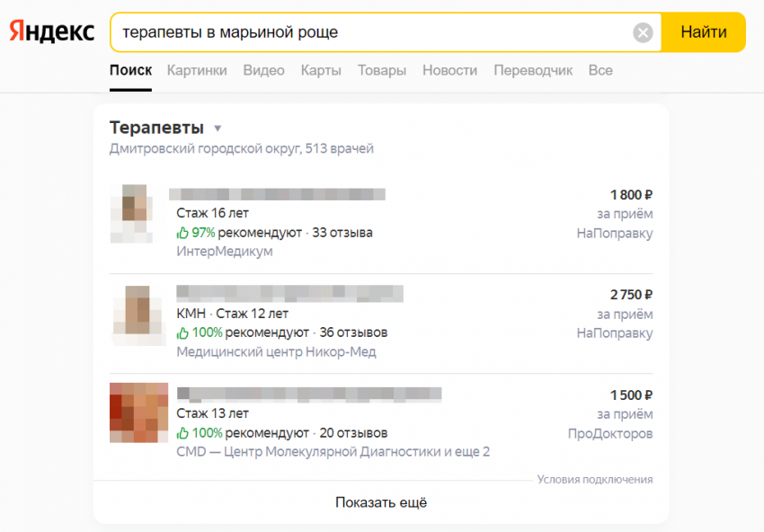Open the Карты tab
Image resolution: width=764 pixels, height=532 pixels.
(321, 70)
